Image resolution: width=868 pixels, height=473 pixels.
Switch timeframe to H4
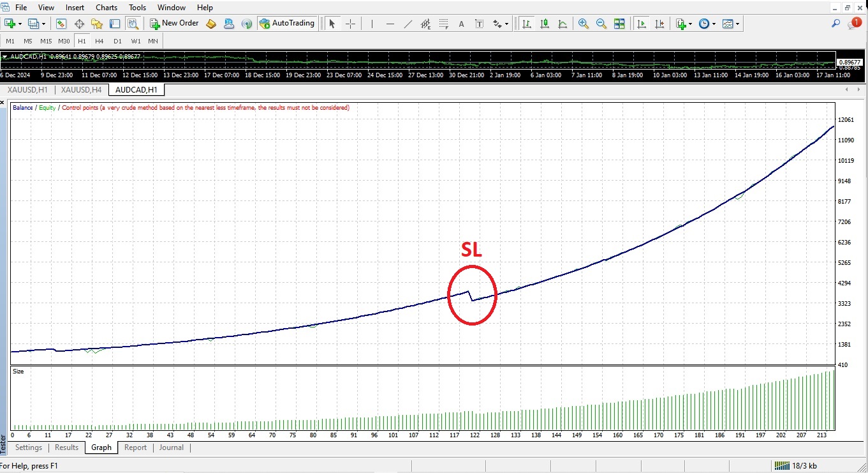coord(99,41)
